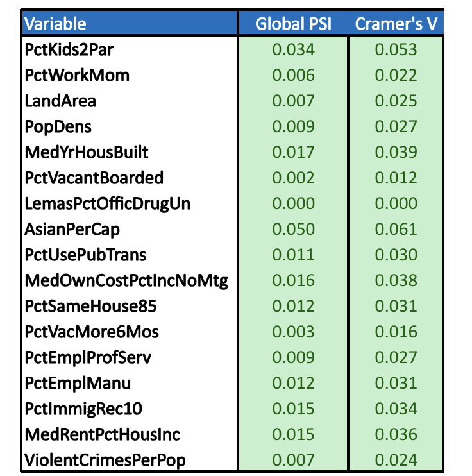Image resolution: width=472 pixels, height=476 pixels.
Task: Click MedRentPctHousInc Cramer's V value 0.036
Action: pos(396,434)
